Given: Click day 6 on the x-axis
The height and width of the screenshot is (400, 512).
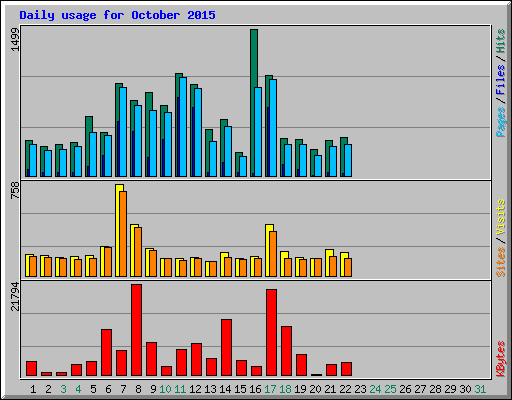Looking at the screenshot, I should tap(108, 389).
